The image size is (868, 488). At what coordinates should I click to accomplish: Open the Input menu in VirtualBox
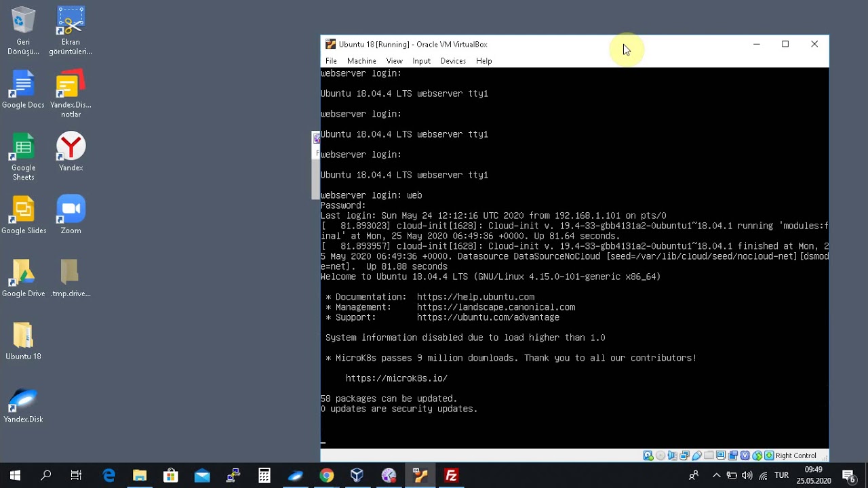421,61
